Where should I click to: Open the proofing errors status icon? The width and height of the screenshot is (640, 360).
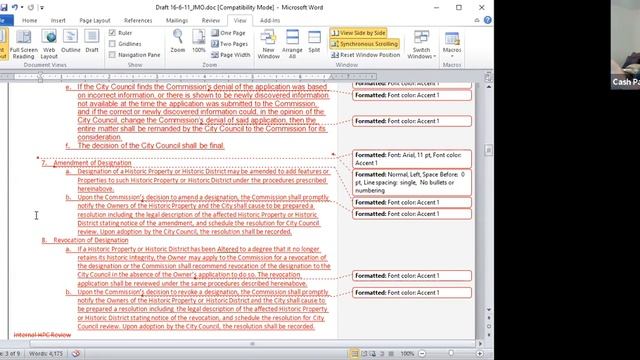point(76,353)
